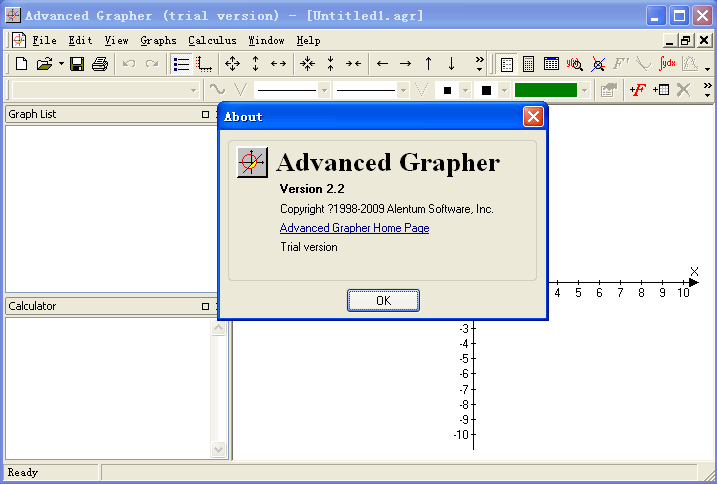Screen dimensions: 717x484
Task: Toggle the document properties panel icon
Action: click(x=507, y=64)
